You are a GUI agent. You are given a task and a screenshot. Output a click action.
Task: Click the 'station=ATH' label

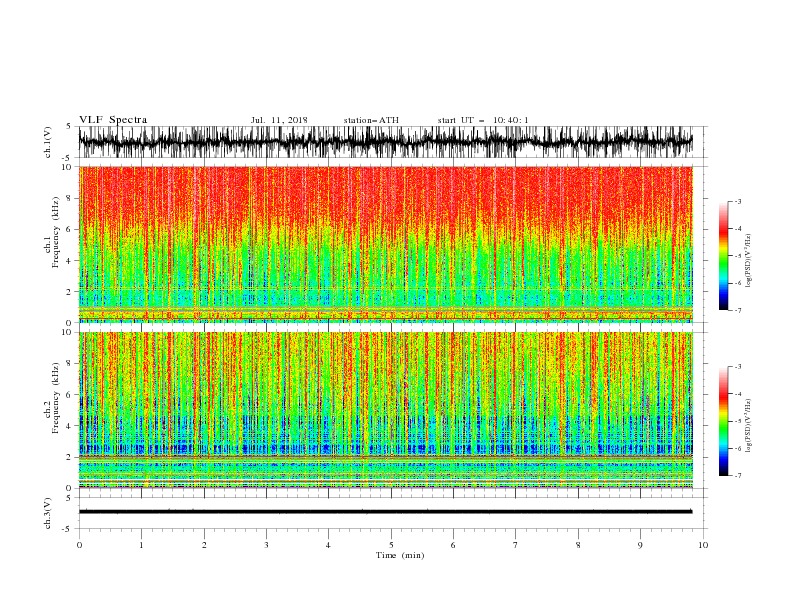click(371, 120)
